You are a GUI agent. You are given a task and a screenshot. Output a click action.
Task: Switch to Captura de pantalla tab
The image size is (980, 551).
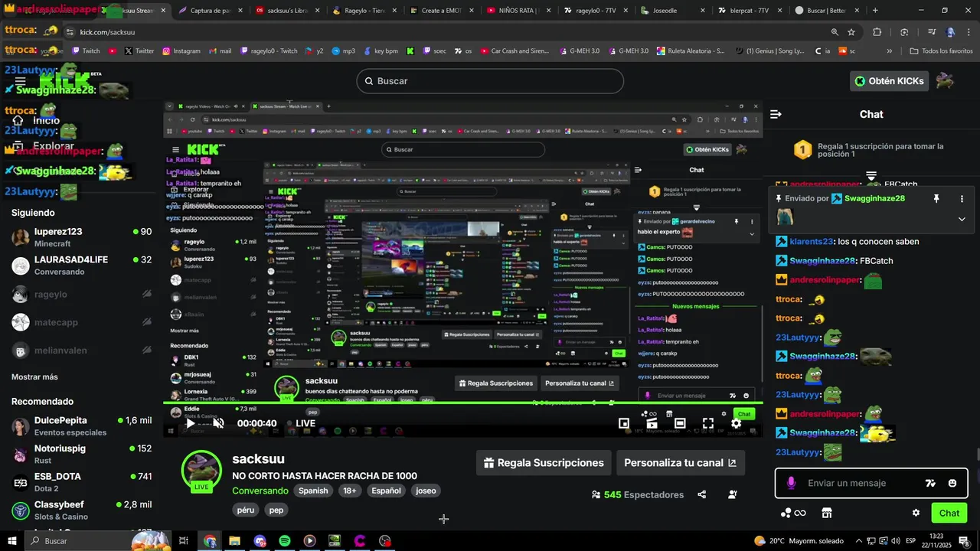pos(209,11)
